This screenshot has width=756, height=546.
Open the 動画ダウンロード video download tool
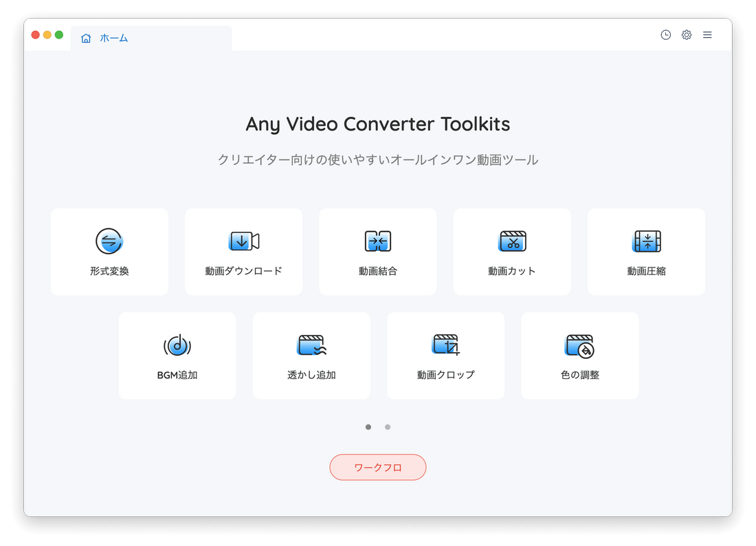[x=243, y=252]
